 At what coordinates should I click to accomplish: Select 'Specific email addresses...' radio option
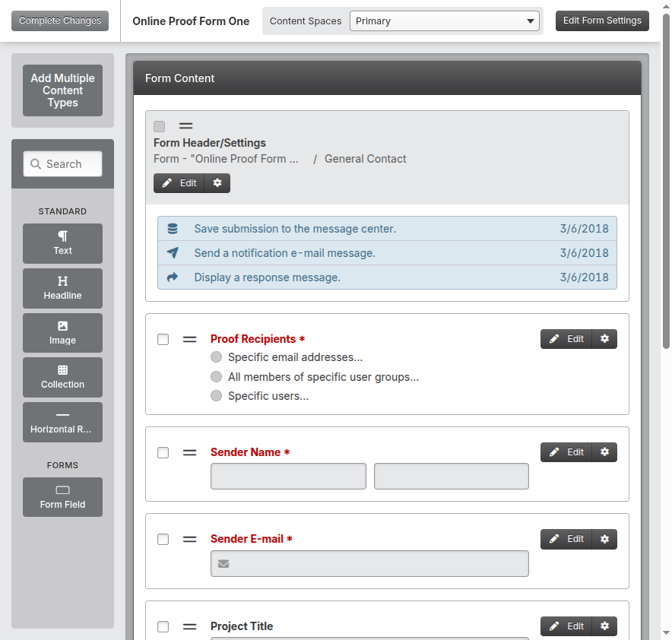coord(217,356)
